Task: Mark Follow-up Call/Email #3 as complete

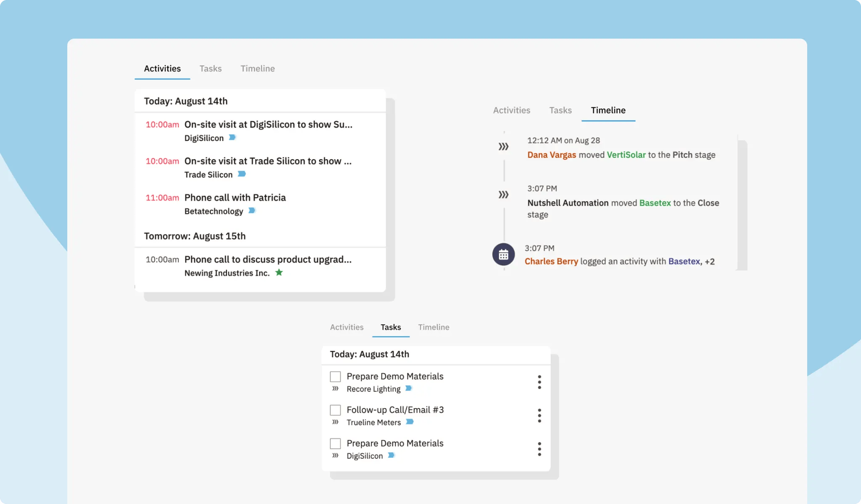Action: 335,410
